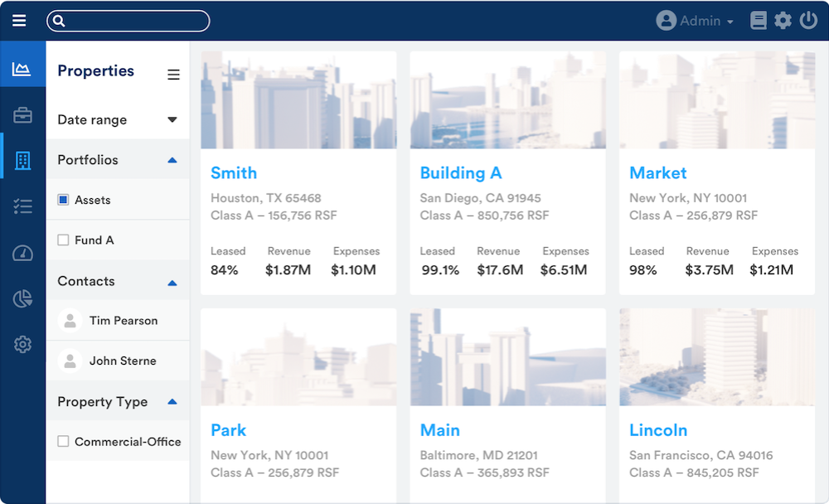Check the Fund A checkbox
Viewport: 829px width, 504px height.
(63, 240)
